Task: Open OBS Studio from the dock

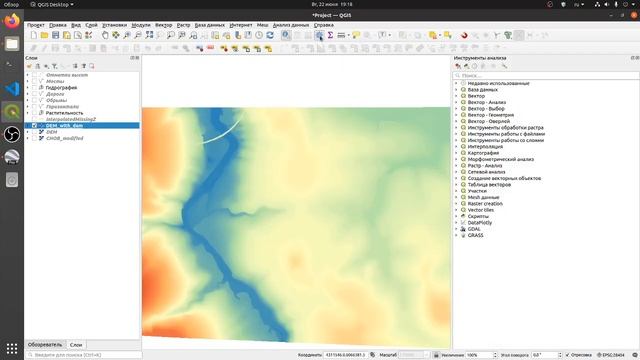Action: [12, 134]
